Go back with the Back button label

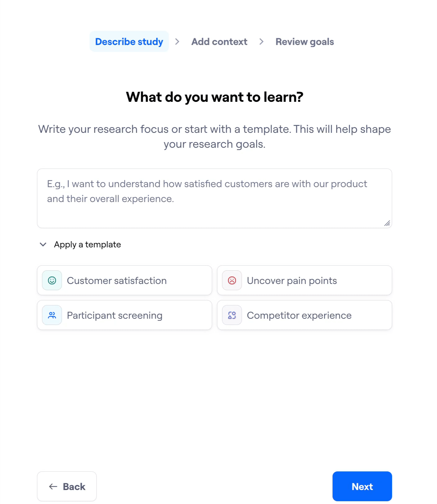point(74,487)
